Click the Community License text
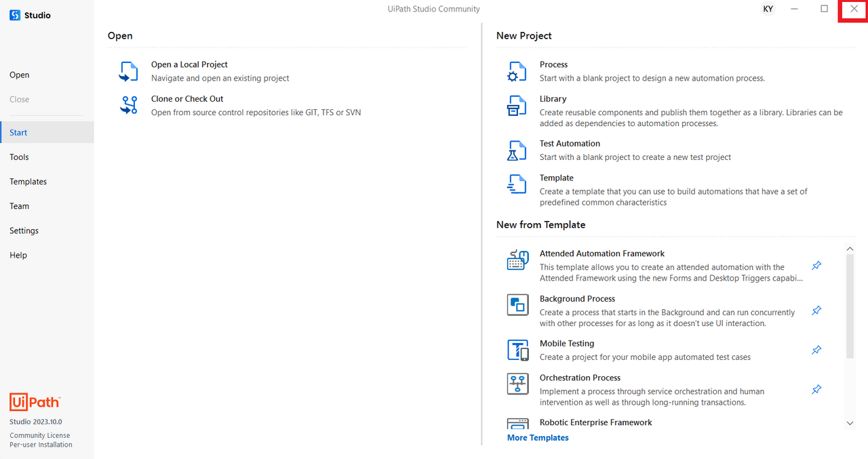868x459 pixels. tap(39, 435)
